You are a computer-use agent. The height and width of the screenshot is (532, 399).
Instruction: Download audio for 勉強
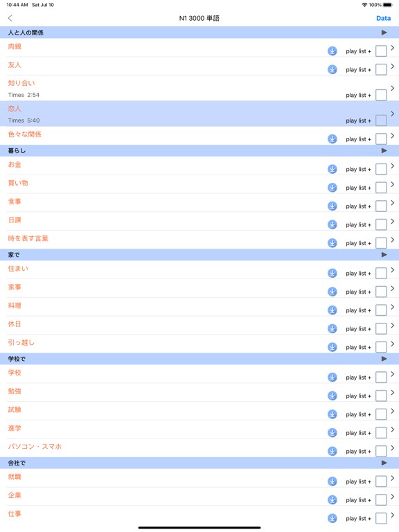point(332,396)
